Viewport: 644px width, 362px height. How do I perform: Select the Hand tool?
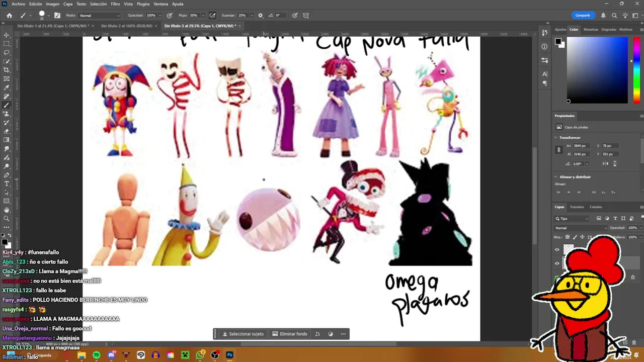tap(7, 210)
